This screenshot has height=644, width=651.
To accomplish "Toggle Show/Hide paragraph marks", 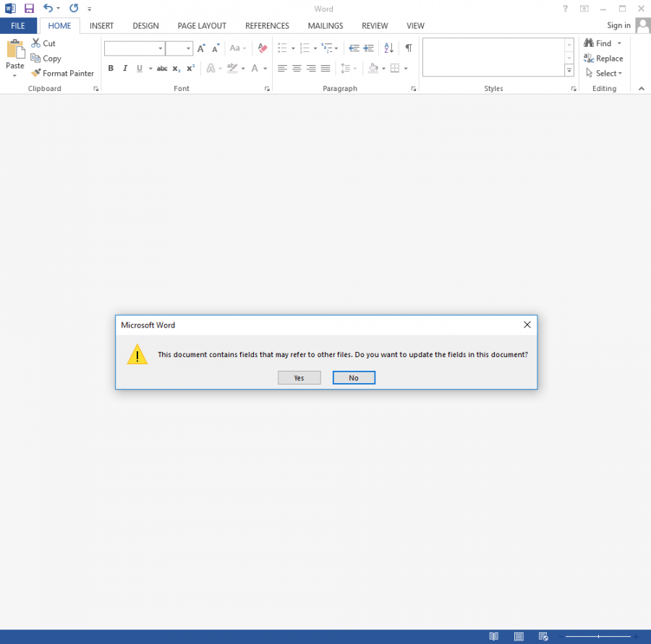I will point(409,48).
